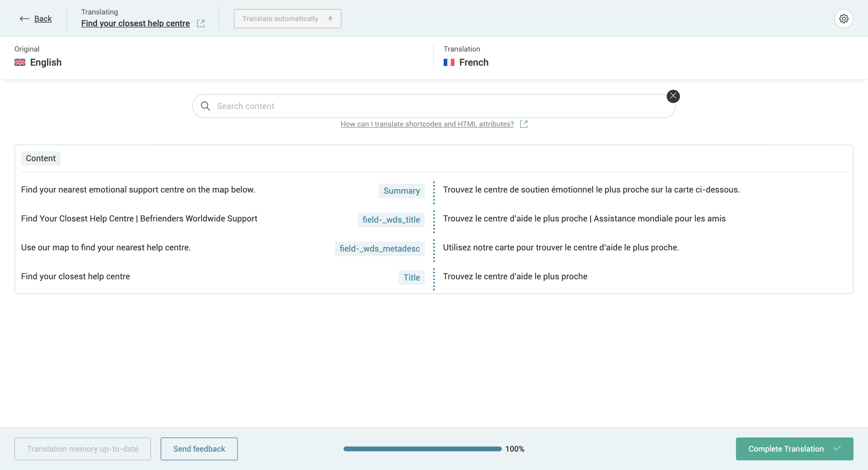
Task: Click the French language heading
Action: pos(473,62)
